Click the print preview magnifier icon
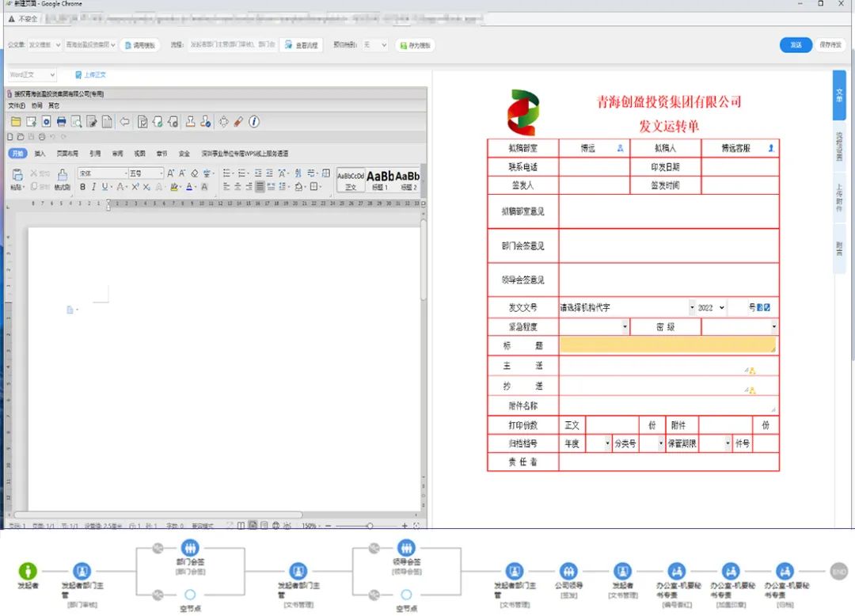This screenshot has height=616, width=855. pyautogui.click(x=76, y=122)
